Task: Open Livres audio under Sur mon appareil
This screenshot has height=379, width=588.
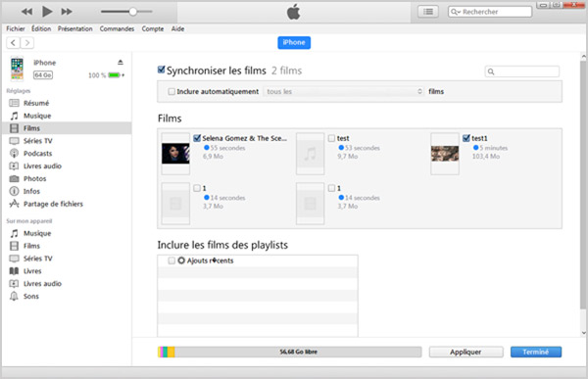Action: click(x=42, y=284)
